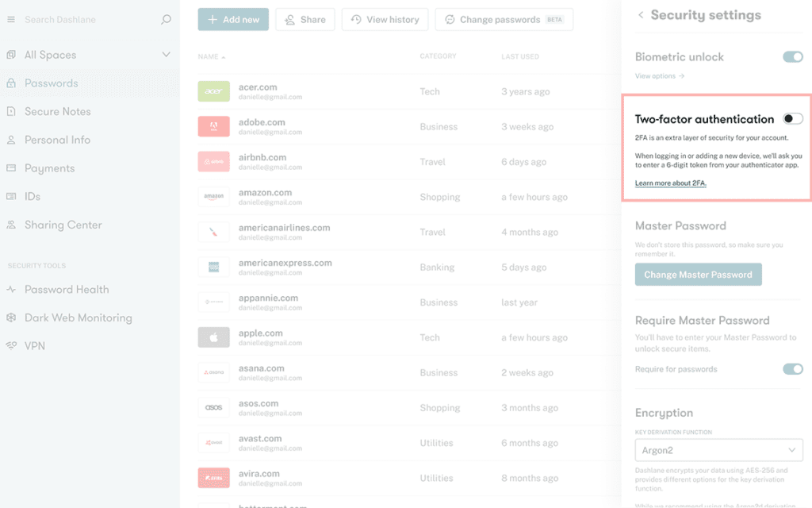
Task: Enable Two-factor authentication
Action: point(791,118)
